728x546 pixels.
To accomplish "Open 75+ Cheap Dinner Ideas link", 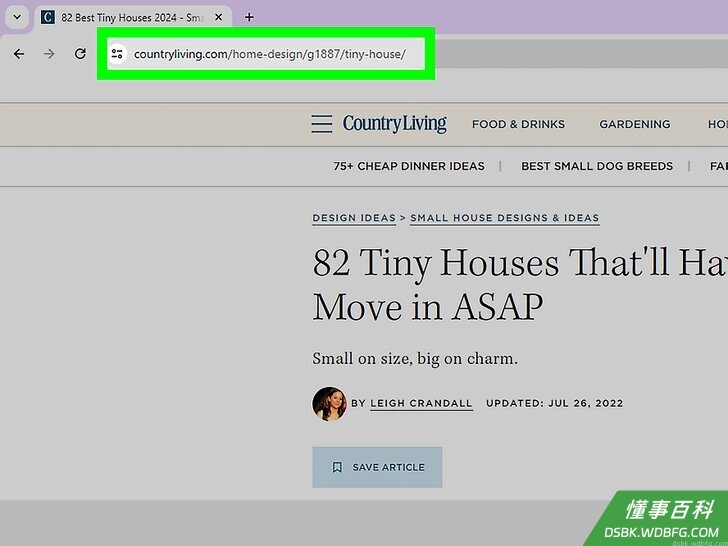I will tap(409, 166).
